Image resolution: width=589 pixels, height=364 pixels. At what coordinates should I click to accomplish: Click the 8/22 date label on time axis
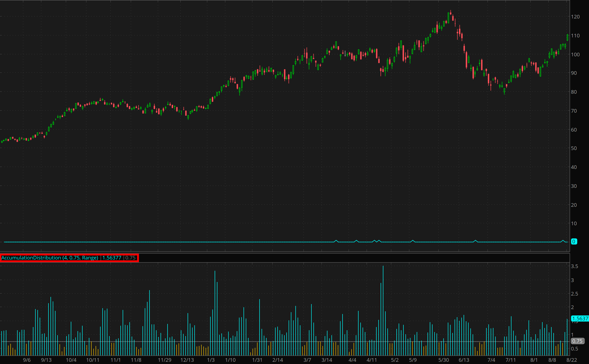coord(572,360)
